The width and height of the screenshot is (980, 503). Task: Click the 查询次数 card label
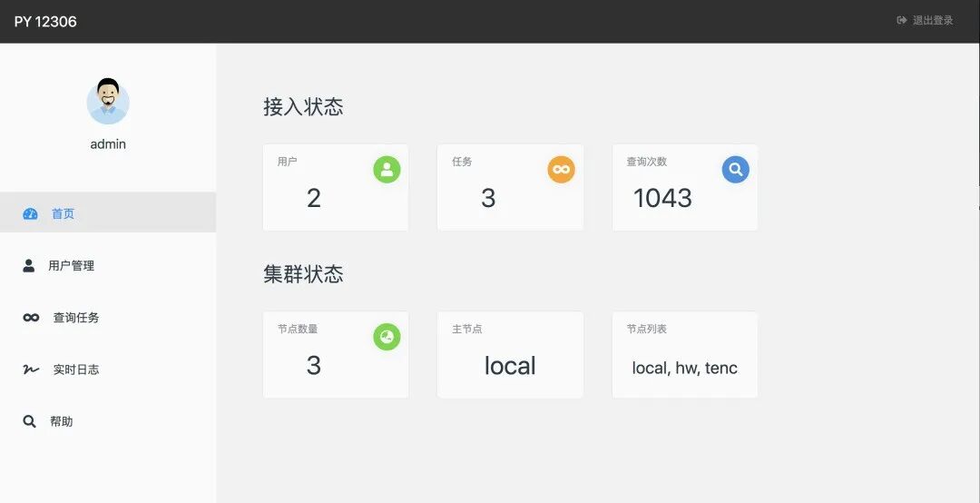[x=647, y=162]
